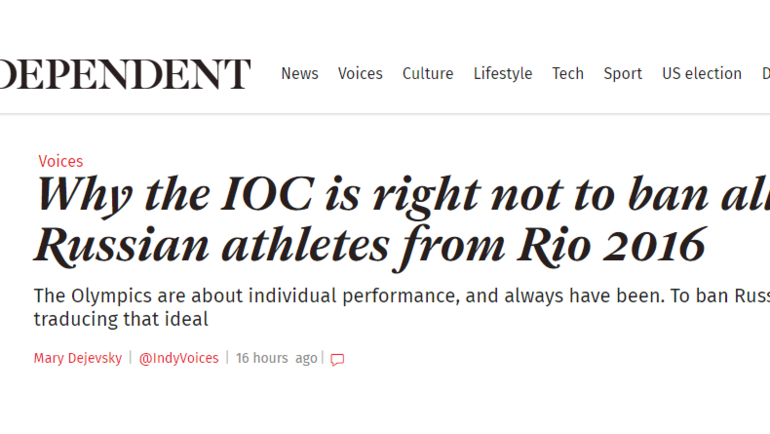Click the red Voices category label
This screenshot has width=770, height=434.
tap(60, 161)
